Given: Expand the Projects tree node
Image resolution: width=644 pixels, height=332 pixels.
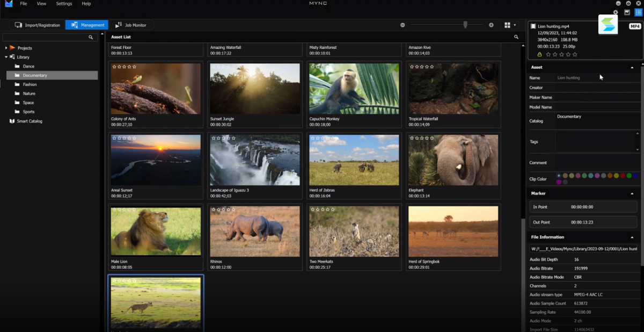Looking at the screenshot, I should [x=6, y=48].
